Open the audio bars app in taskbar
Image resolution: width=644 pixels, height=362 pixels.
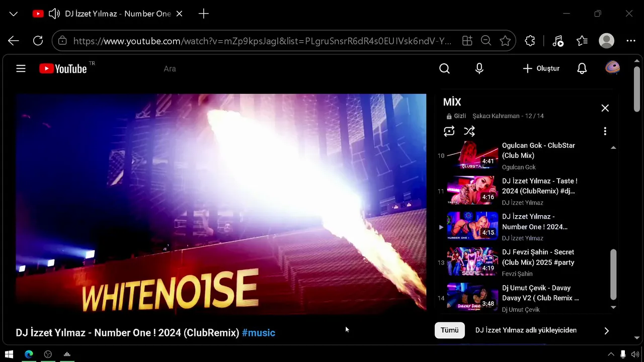tap(67, 354)
